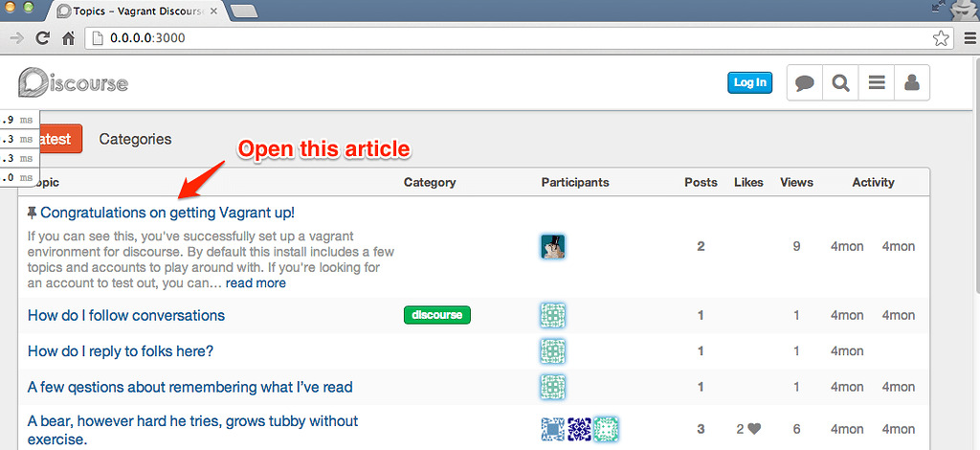The image size is (980, 450).
Task: Open "Congratulations on getting Vagrant up!" topic
Action: (x=167, y=213)
